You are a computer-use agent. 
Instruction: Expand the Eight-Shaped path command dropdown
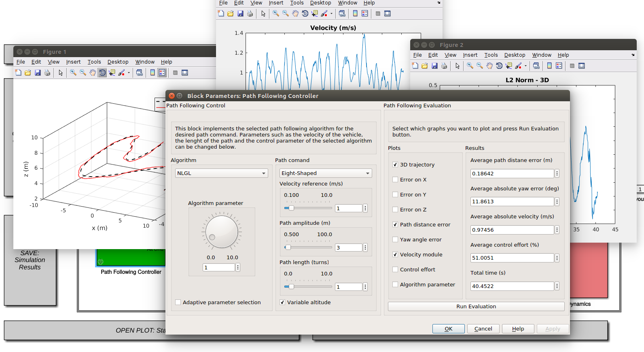(x=325, y=173)
